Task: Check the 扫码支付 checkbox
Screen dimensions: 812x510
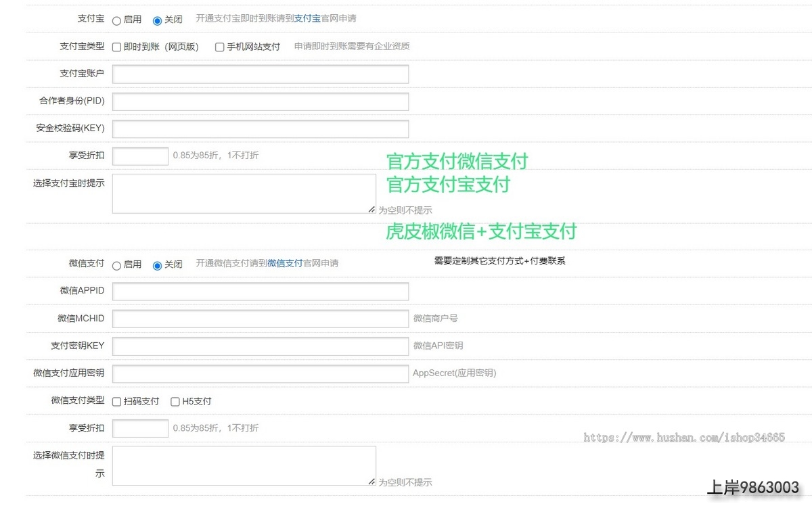Action: point(117,402)
